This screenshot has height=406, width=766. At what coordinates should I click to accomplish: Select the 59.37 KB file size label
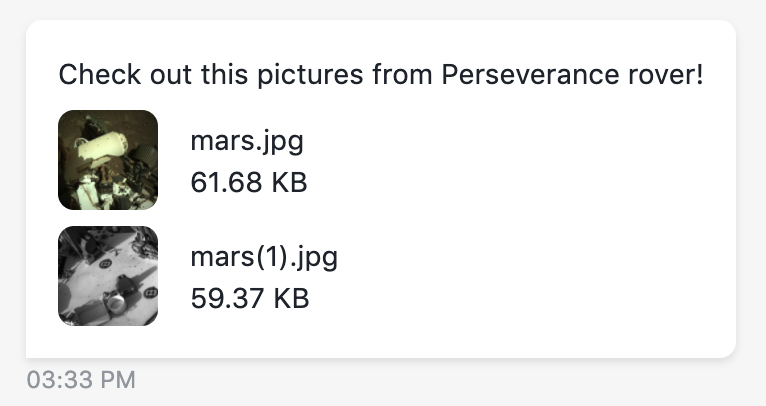pyautogui.click(x=250, y=299)
